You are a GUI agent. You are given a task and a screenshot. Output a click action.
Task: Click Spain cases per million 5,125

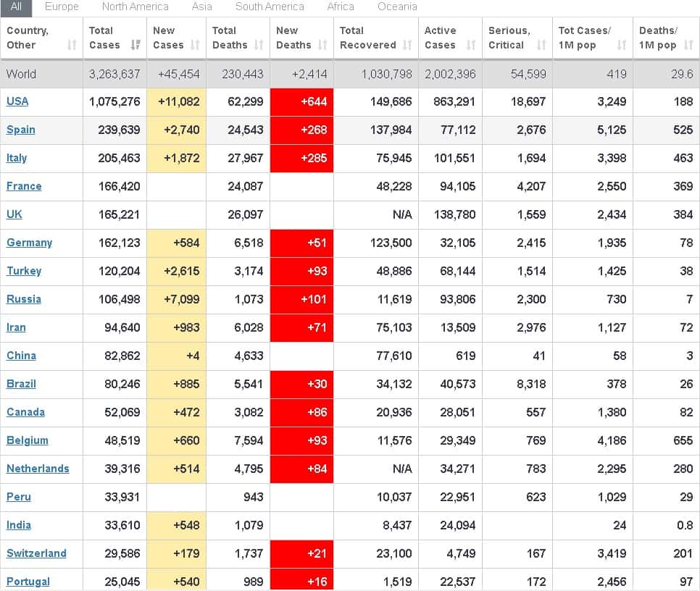click(x=612, y=130)
